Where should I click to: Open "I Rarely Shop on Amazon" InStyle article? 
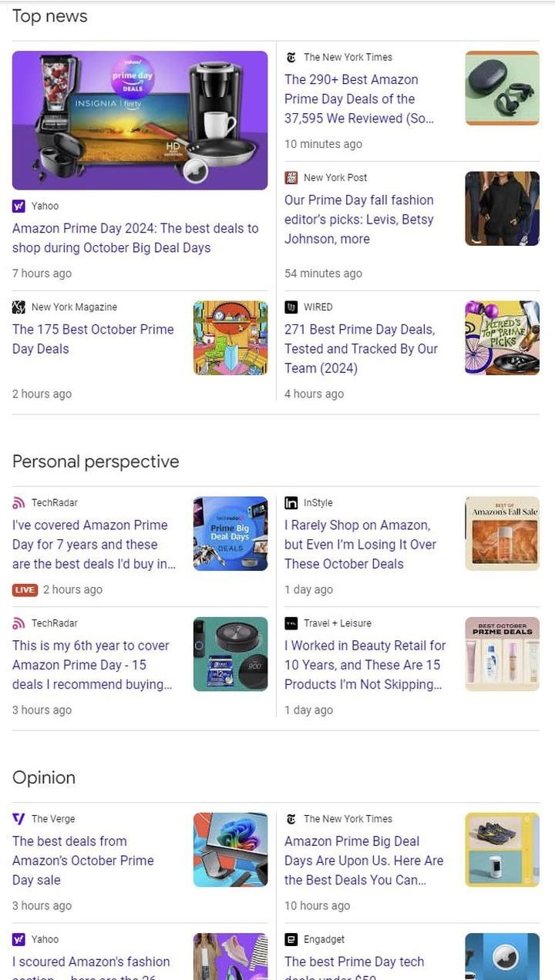360,544
